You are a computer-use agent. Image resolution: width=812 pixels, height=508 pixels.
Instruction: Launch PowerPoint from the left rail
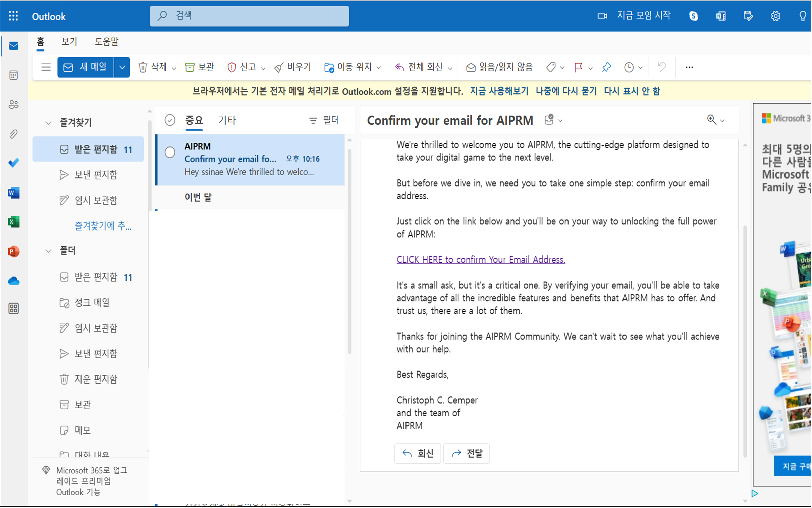coord(13,252)
